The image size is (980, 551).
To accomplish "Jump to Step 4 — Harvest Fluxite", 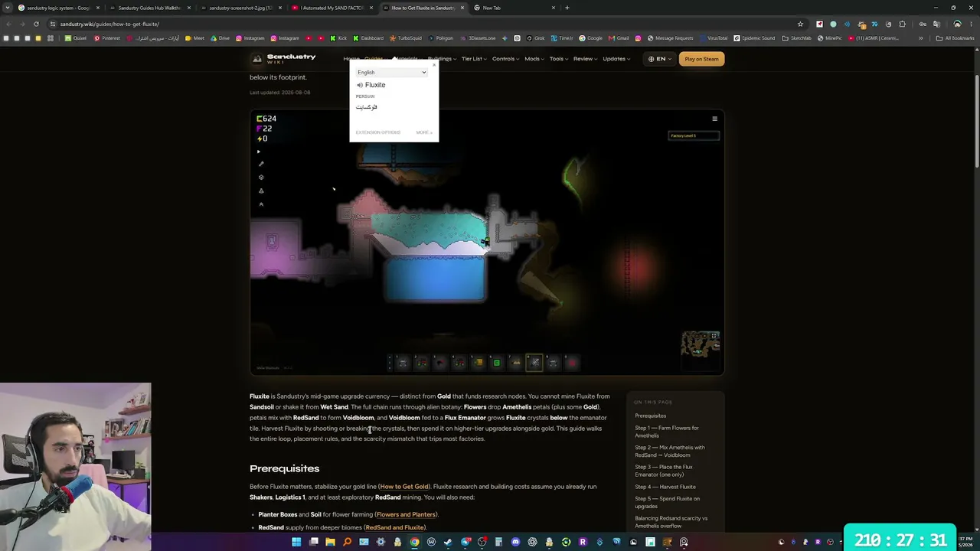I will pos(665,487).
